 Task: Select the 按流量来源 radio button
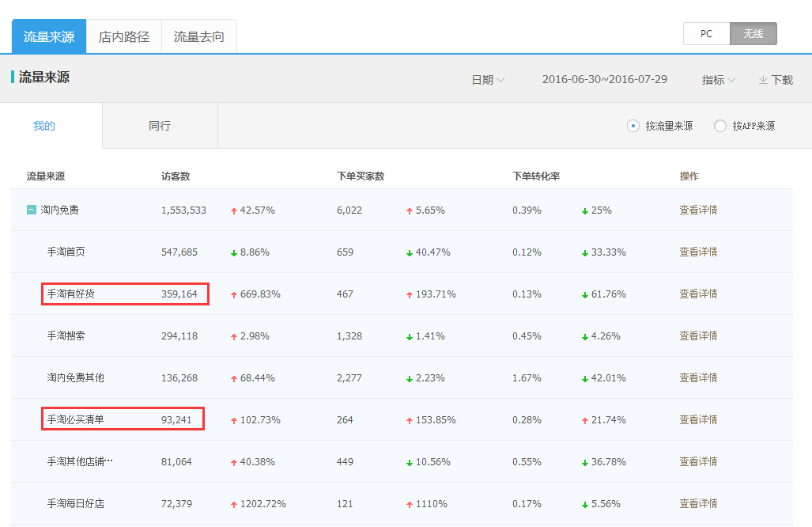pos(633,126)
